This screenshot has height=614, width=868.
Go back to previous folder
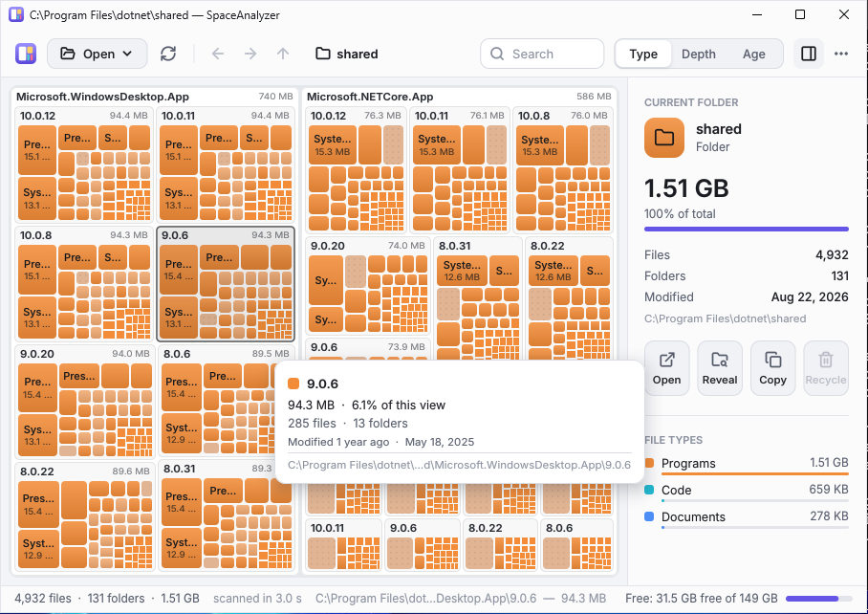[x=218, y=54]
